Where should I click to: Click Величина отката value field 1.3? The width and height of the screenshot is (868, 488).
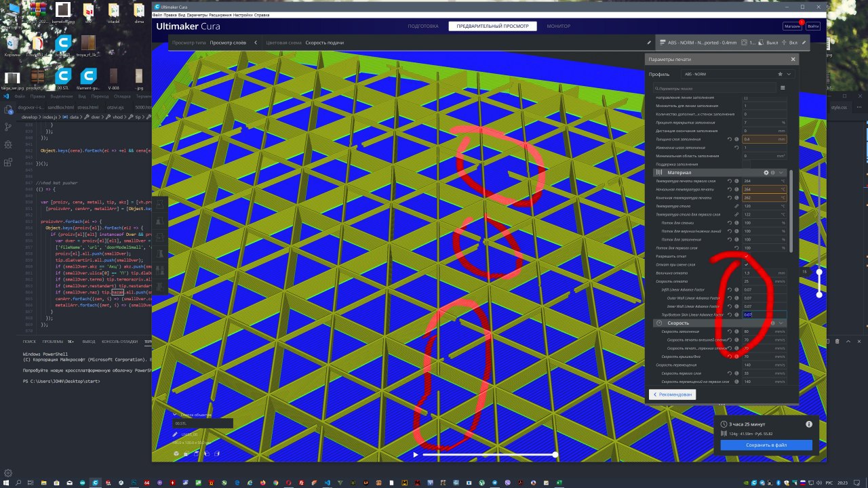pyautogui.click(x=764, y=273)
